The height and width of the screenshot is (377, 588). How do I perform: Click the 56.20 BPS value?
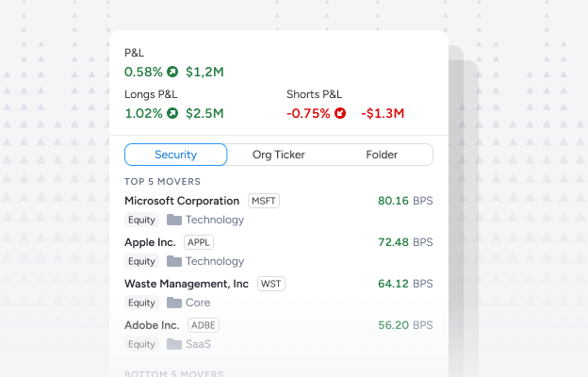point(405,325)
